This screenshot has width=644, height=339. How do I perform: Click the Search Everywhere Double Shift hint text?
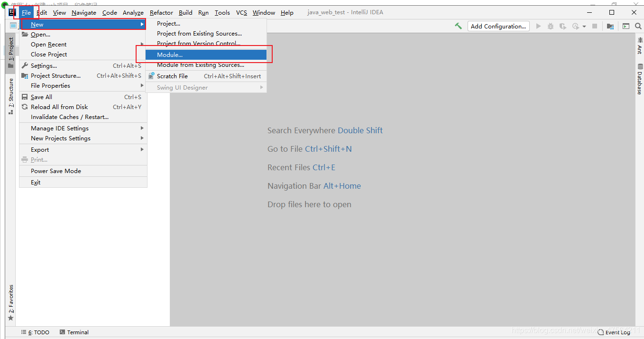pyautogui.click(x=325, y=130)
